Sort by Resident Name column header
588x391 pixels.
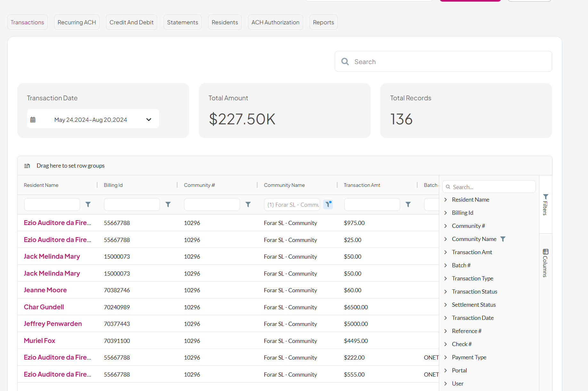coord(41,185)
